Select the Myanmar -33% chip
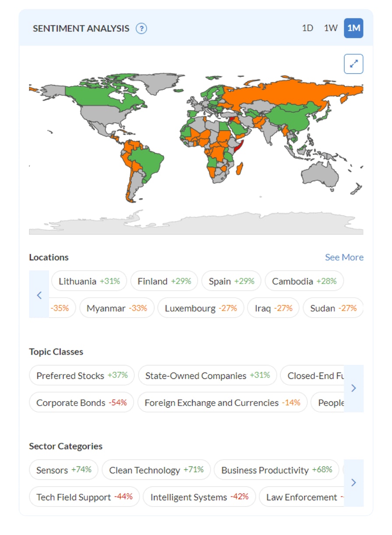 [x=117, y=308]
